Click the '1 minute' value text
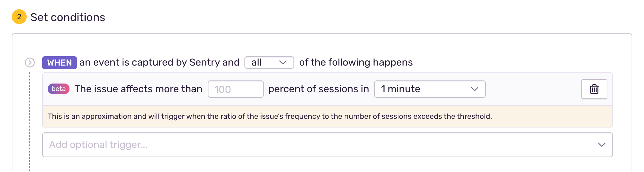This screenshot has height=172, width=644. (x=400, y=89)
